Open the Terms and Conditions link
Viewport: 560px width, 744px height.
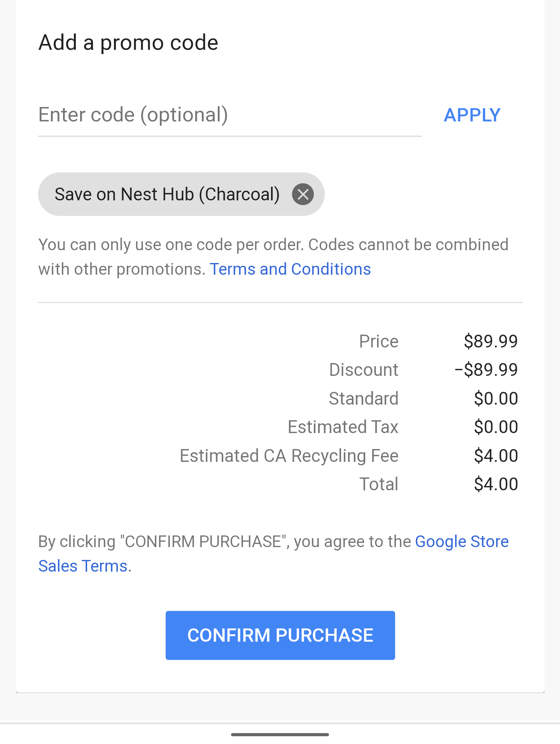(x=290, y=269)
